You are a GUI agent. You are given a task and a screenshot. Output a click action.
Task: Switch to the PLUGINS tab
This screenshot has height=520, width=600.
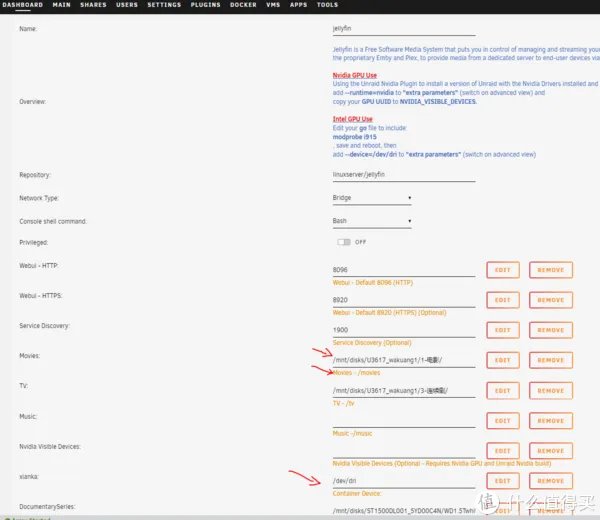(x=206, y=5)
